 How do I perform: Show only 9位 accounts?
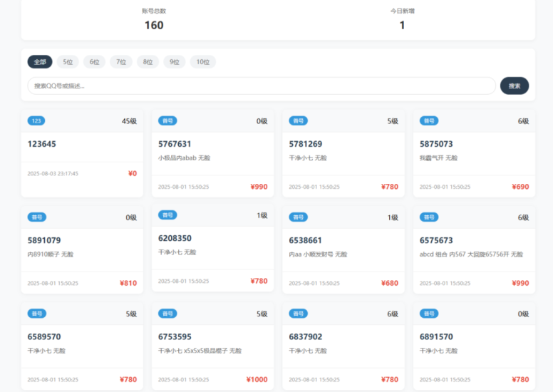pyautogui.click(x=175, y=62)
